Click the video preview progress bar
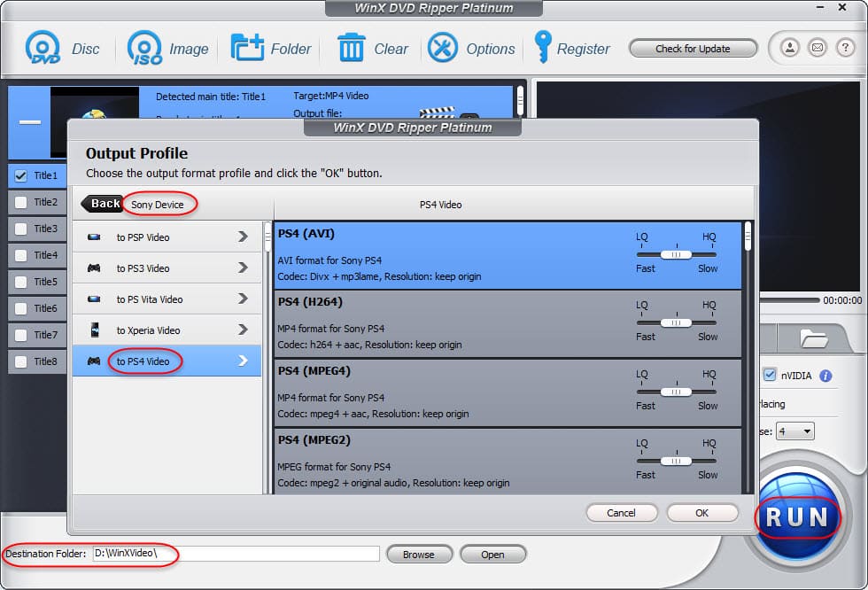Image resolution: width=868 pixels, height=590 pixels. point(789,300)
